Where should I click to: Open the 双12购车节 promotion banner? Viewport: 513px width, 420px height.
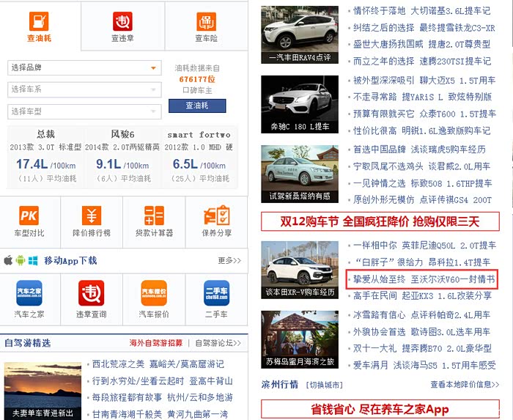(x=380, y=221)
